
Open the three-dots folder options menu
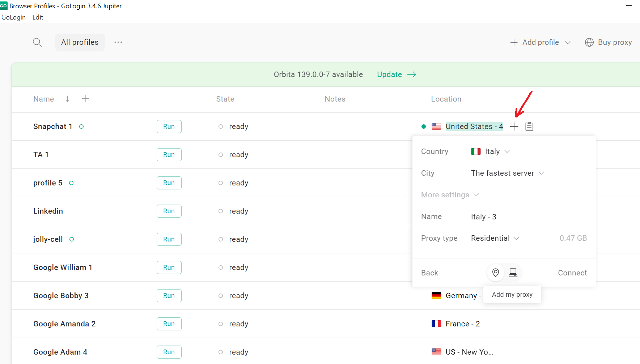(x=118, y=42)
